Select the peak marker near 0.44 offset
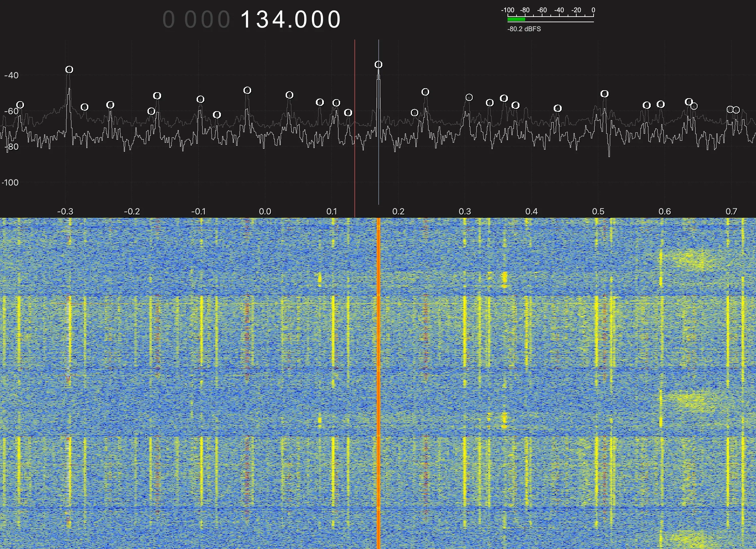This screenshot has height=549, width=756. point(558,108)
